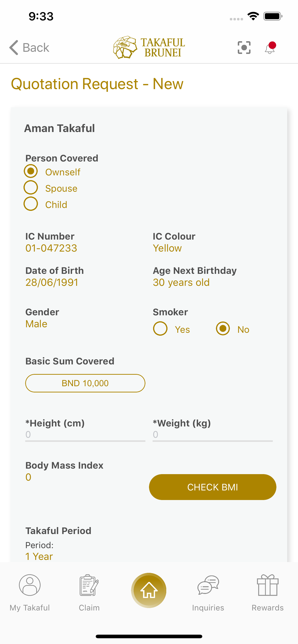Select Ownself as person covered
298x644 pixels.
pos(31,171)
